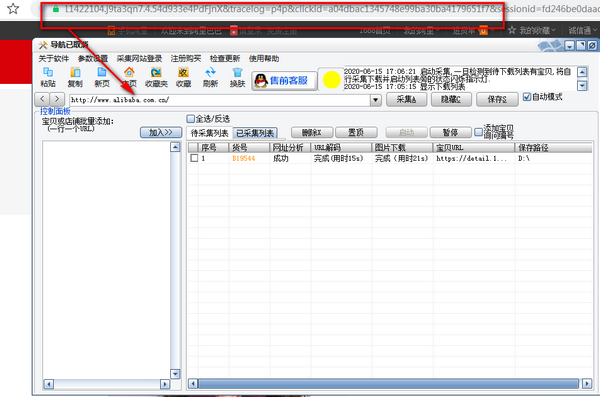This screenshot has width=600, height=397.
Task: Click the 粘贴 paste toolbar icon
Action: 48,77
